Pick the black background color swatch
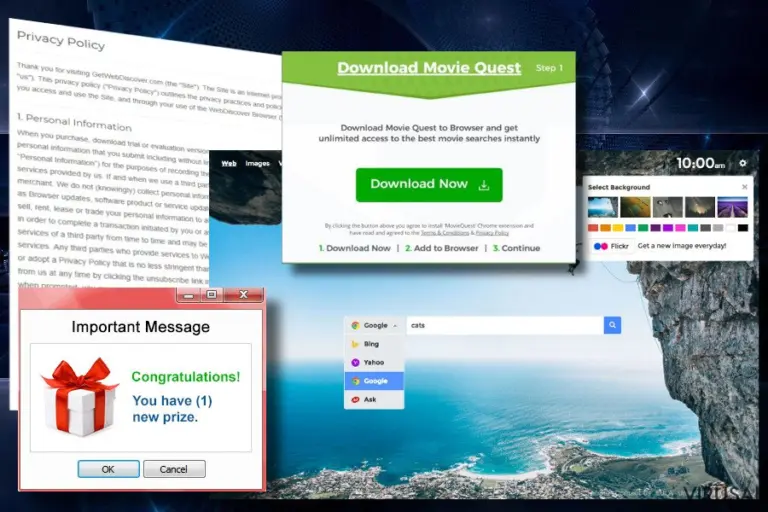 (x=743, y=228)
